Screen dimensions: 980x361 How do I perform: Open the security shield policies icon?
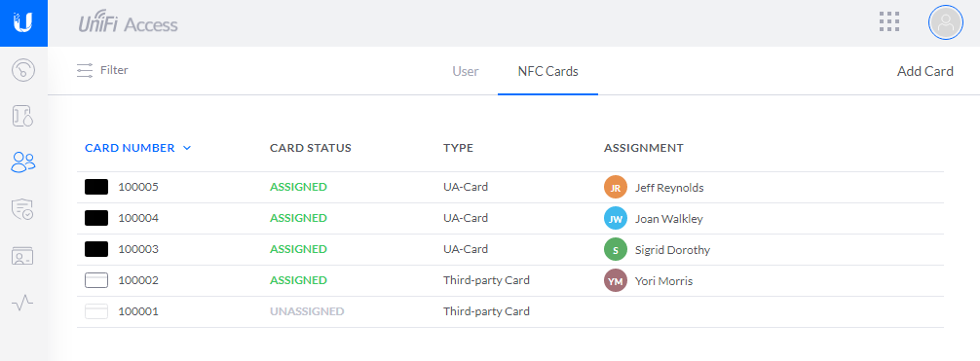click(23, 209)
